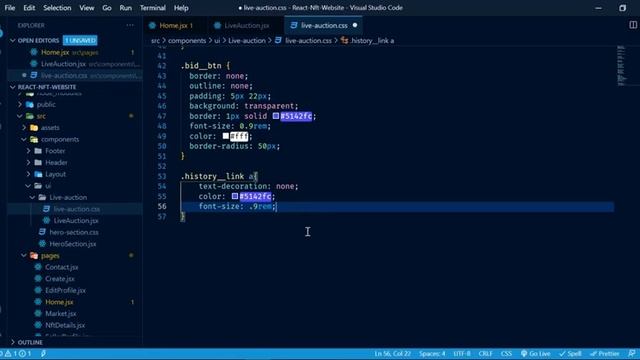Collapse the components folder
Screen dimensions: 640x360
pyautogui.click(x=60, y=139)
